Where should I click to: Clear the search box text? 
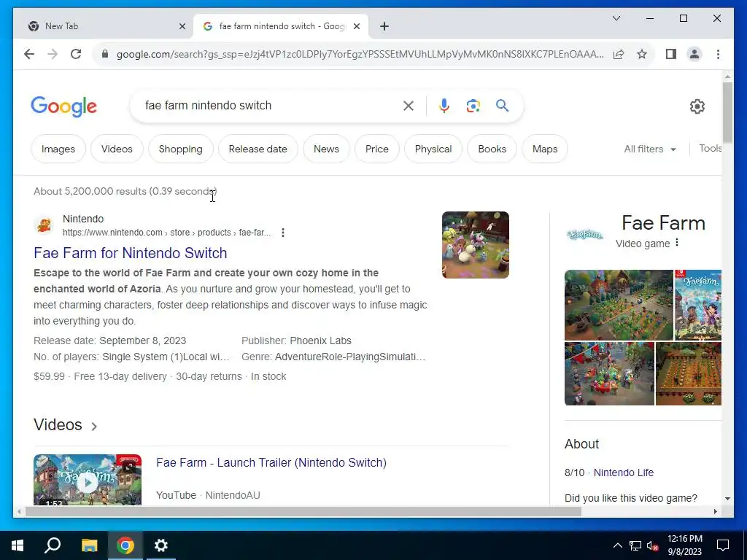(x=409, y=106)
